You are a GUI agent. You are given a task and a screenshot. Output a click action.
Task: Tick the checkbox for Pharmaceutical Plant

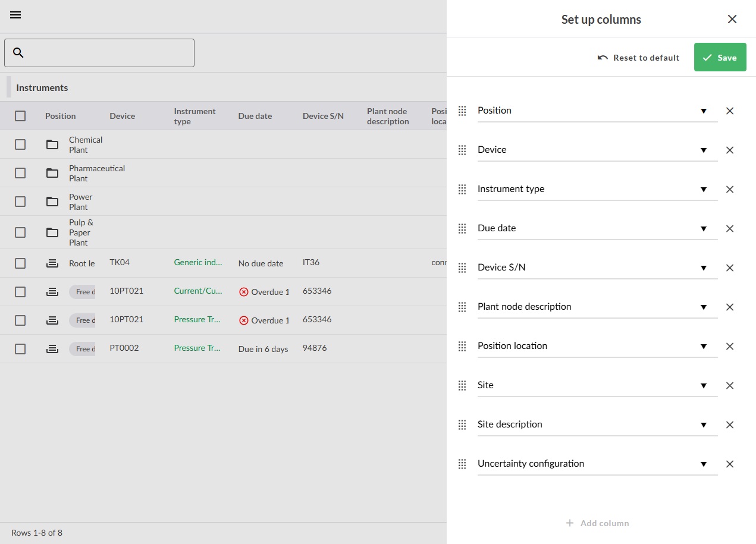click(x=21, y=173)
